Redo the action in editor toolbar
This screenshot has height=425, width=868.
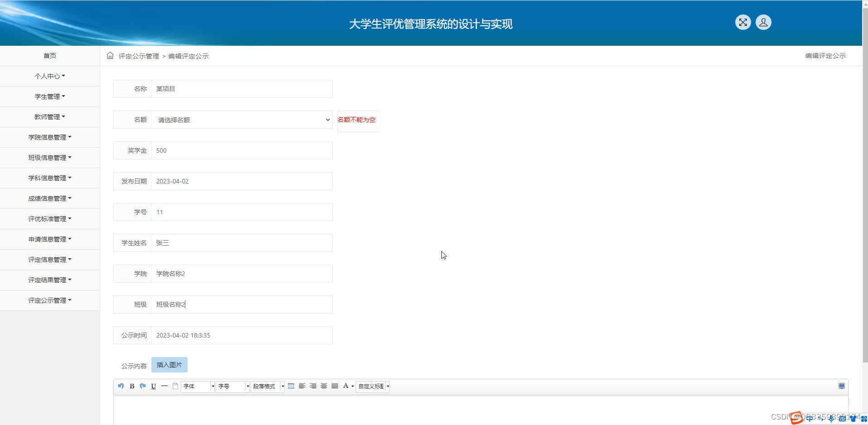(143, 386)
